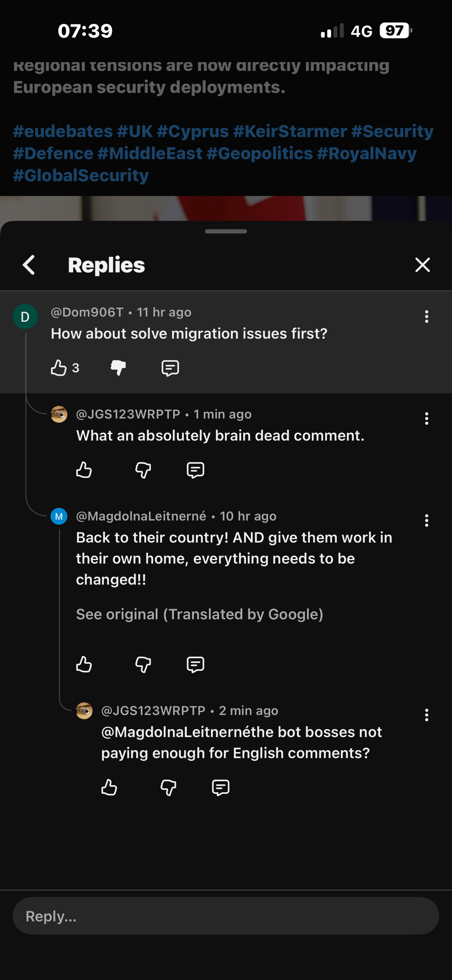Like the "bot bosses" reply
The image size is (452, 980).
[109, 787]
